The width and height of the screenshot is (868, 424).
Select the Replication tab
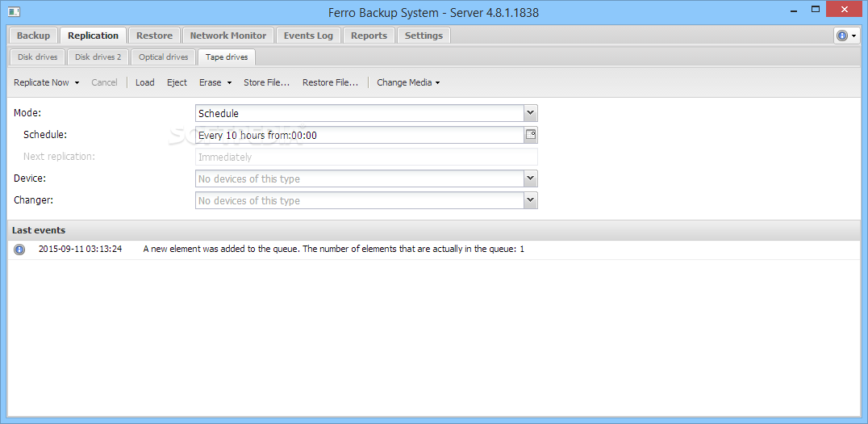click(x=93, y=36)
